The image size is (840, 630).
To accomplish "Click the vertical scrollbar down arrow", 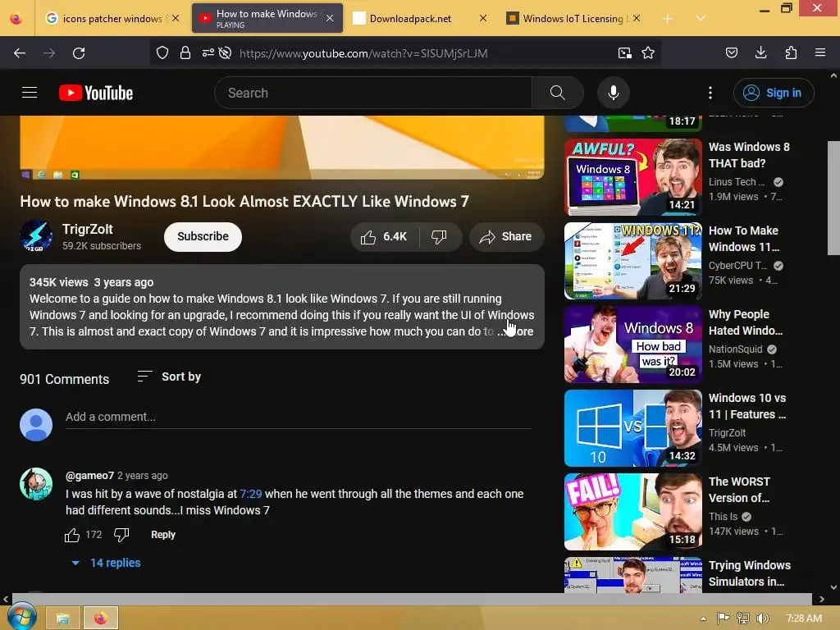I will (x=833, y=587).
